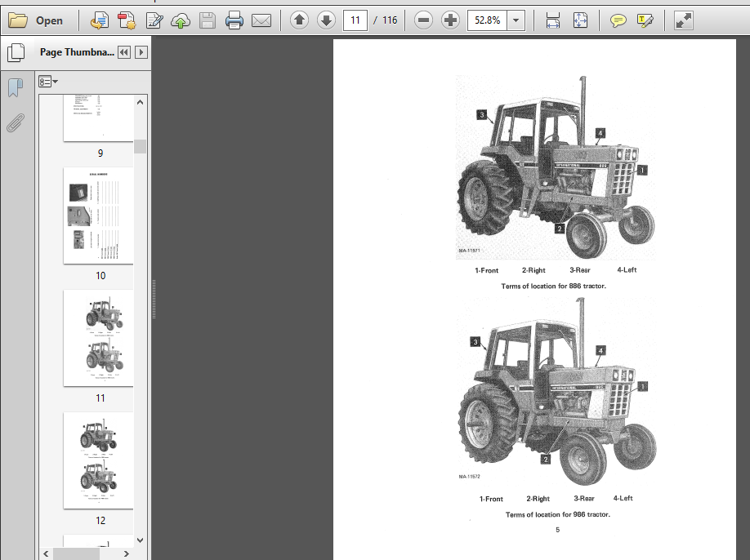Open the thumbnail options menu dropdown
The height and width of the screenshot is (560, 750).
48,82
